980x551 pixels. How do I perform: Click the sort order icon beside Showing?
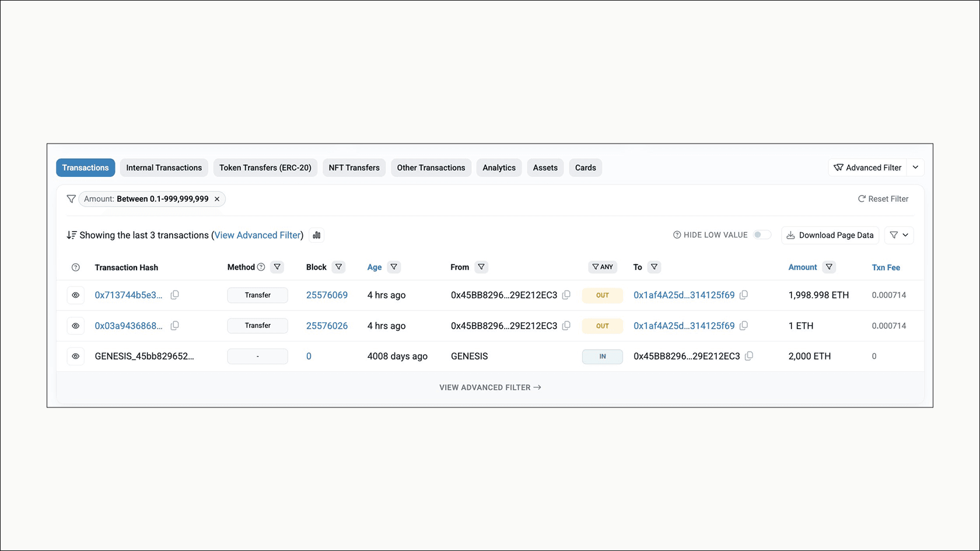[71, 235]
